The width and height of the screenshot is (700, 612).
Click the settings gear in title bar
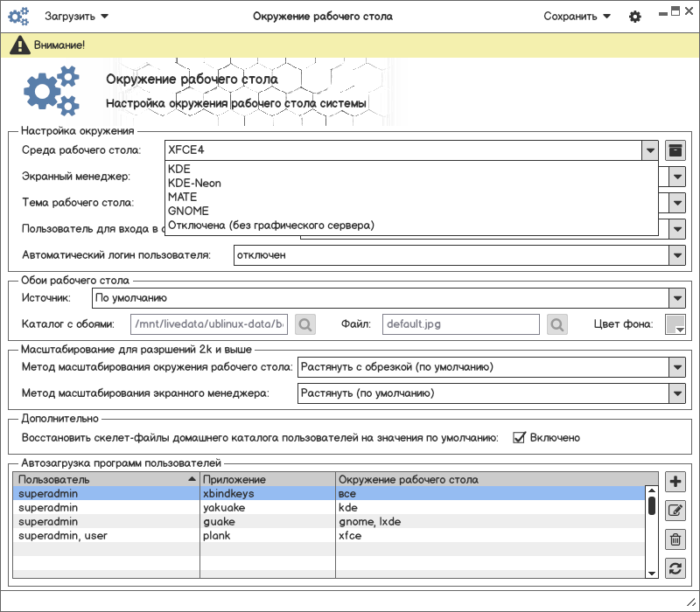click(x=635, y=17)
